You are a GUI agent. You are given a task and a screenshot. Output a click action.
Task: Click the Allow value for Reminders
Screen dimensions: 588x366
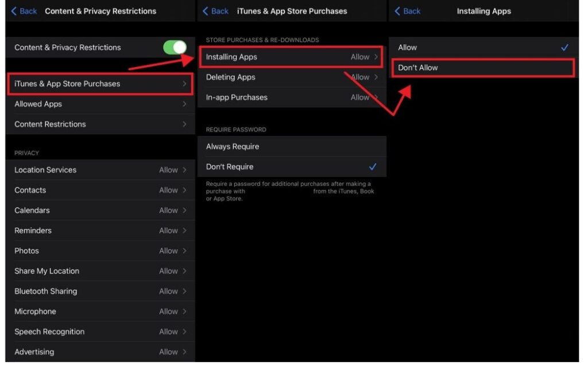[x=168, y=231]
